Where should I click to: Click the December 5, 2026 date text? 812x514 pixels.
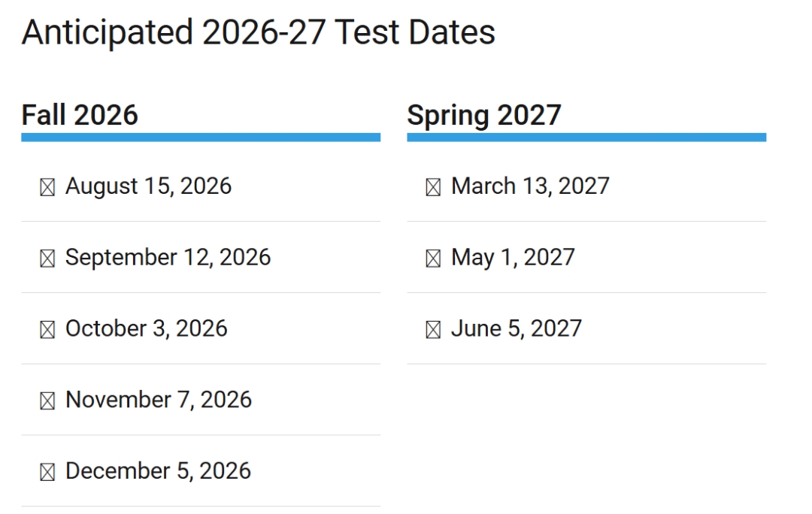(x=158, y=471)
